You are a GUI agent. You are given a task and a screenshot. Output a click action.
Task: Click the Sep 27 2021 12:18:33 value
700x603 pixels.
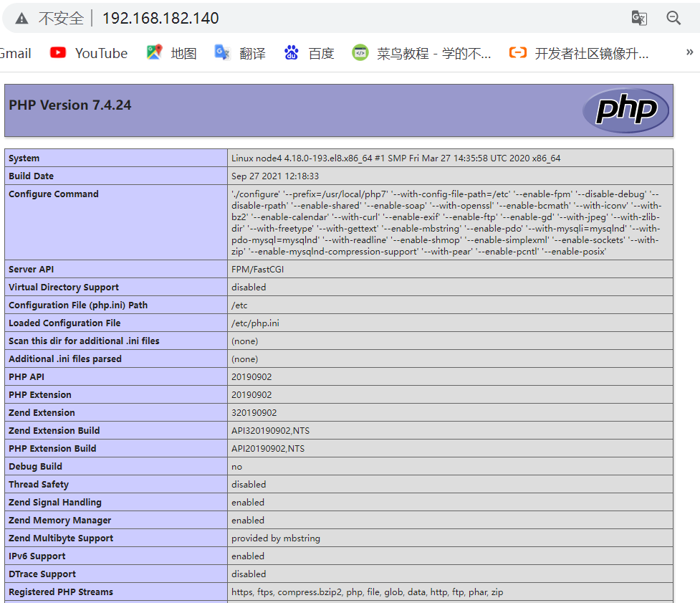point(275,176)
